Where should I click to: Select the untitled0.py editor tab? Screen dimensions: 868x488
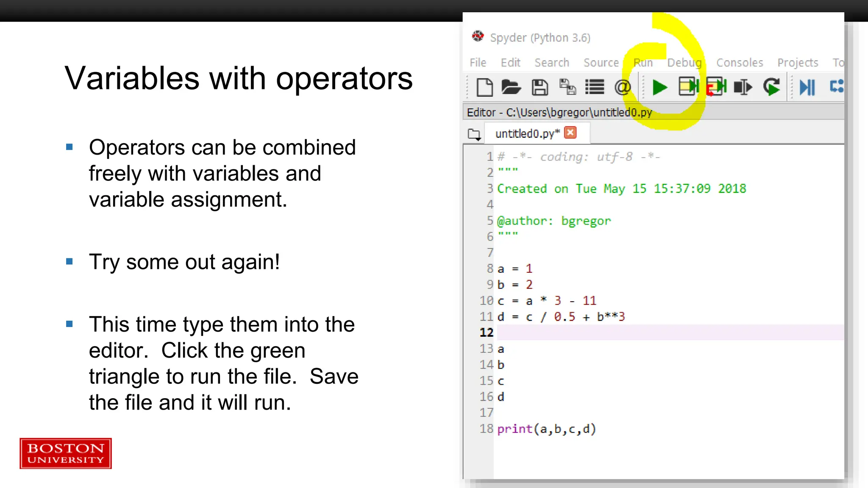point(527,134)
